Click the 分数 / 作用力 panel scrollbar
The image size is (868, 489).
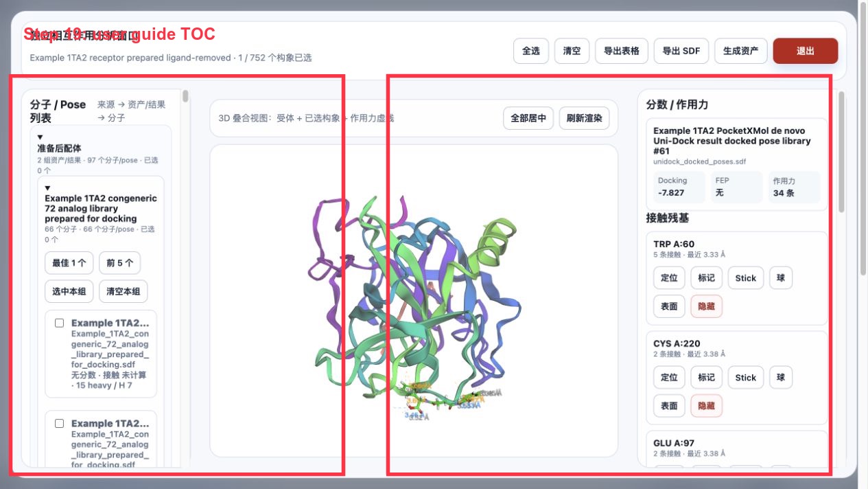tap(841, 151)
